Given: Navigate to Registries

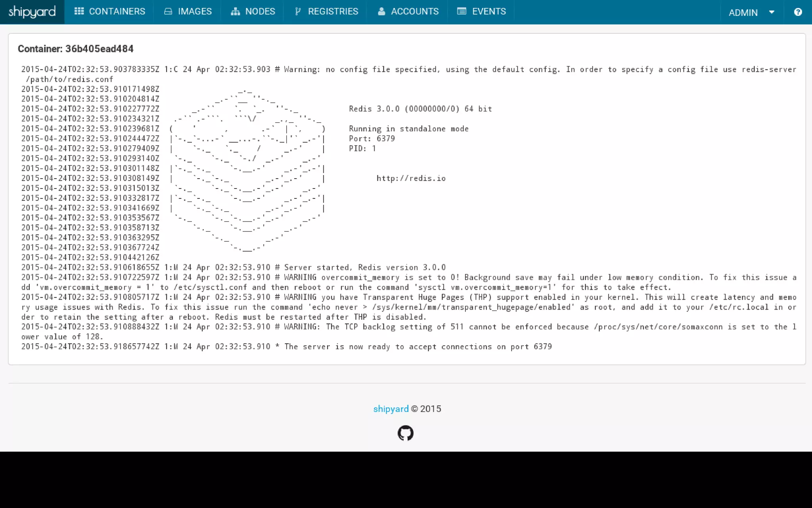Looking at the screenshot, I should (x=326, y=12).
